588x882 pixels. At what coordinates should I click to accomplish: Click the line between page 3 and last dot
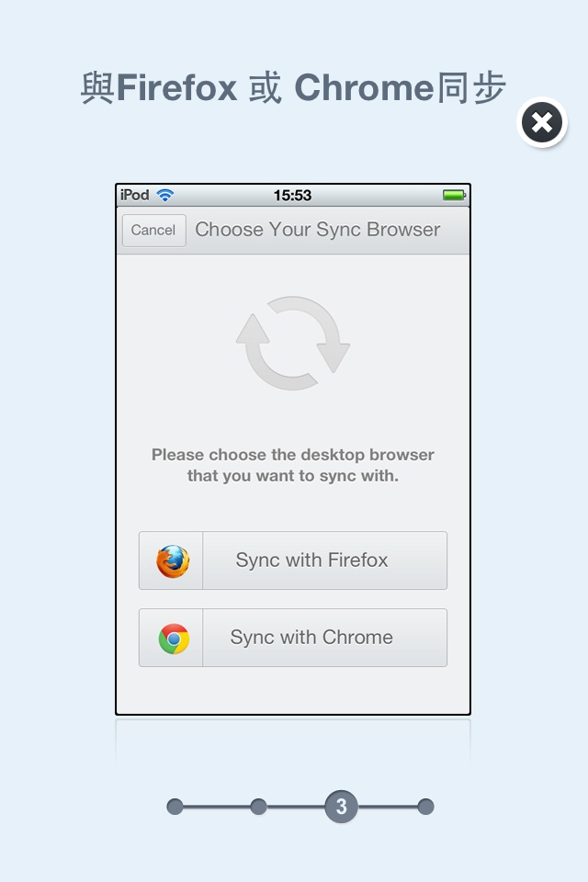click(x=387, y=807)
